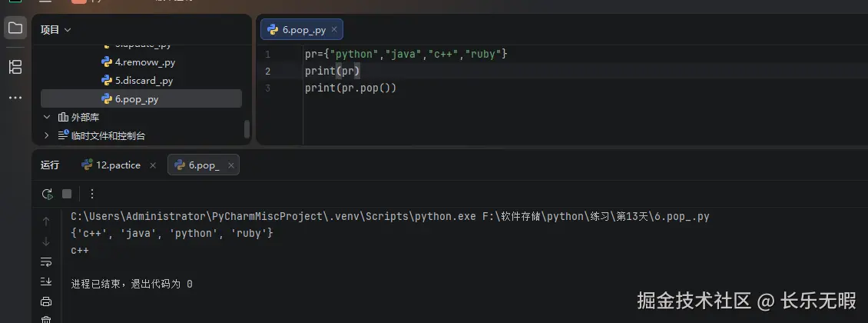Click line number 3 in gutter

[268, 88]
